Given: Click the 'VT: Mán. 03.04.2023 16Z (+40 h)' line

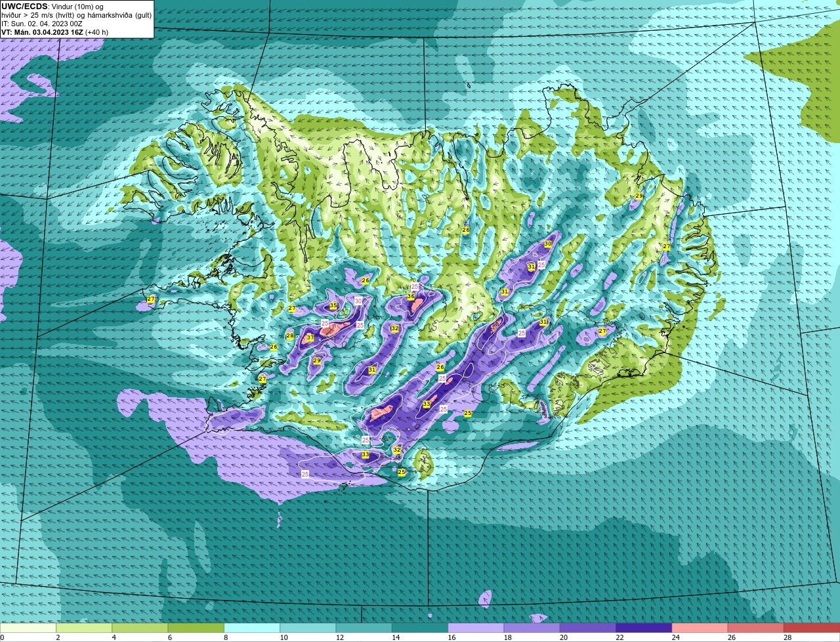Looking at the screenshot, I should [x=55, y=32].
